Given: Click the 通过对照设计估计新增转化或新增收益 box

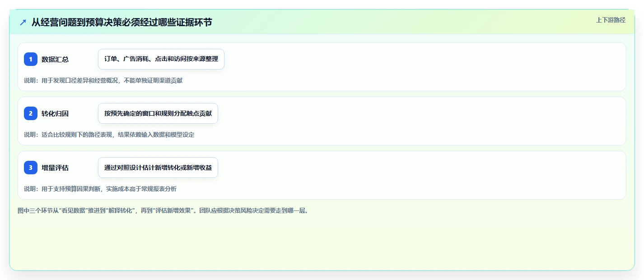Looking at the screenshot, I should [x=158, y=168].
